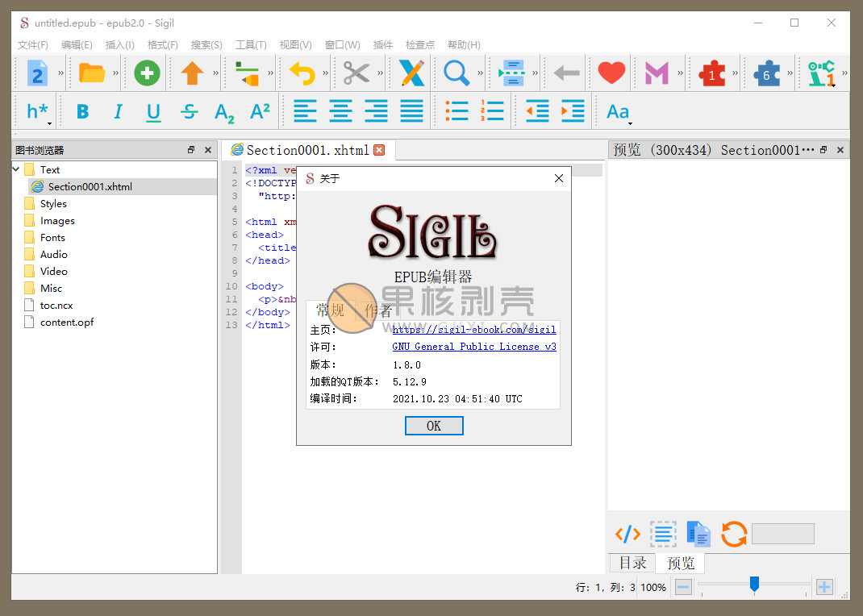This screenshot has width=863, height=616.
Task: Click the copy document icon in preview panel
Action: [698, 534]
